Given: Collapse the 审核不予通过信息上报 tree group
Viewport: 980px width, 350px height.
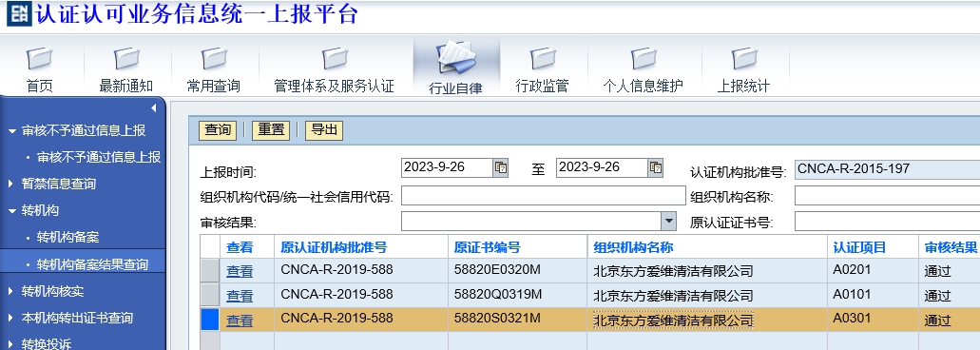Looking at the screenshot, I should pyautogui.click(x=12, y=130).
